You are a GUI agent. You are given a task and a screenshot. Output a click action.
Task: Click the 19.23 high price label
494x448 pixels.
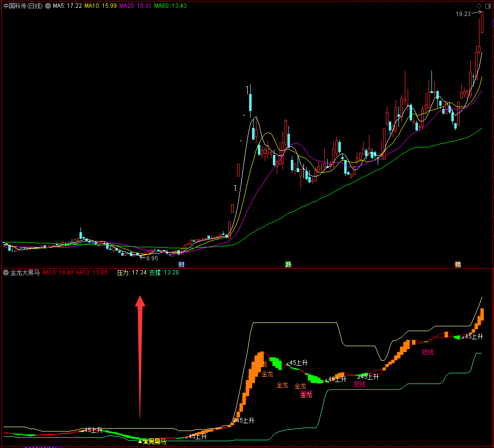[463, 14]
